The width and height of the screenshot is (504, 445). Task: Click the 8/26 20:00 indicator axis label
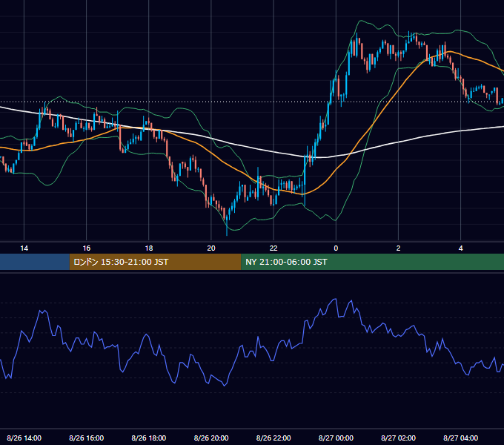coord(211,438)
